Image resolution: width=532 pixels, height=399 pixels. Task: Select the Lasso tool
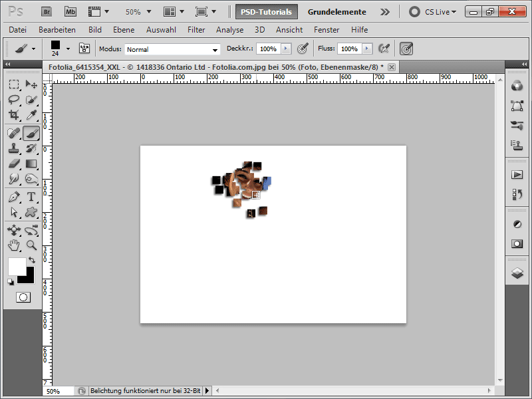pos(14,100)
